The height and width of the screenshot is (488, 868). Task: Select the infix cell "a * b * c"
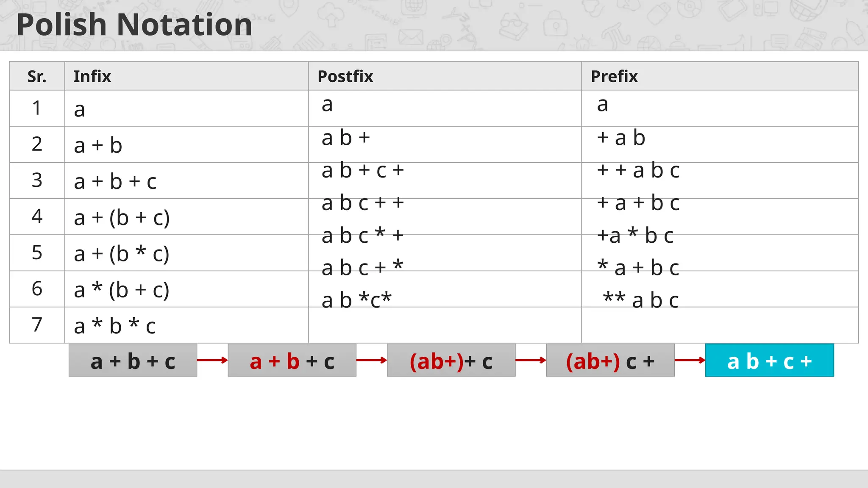click(x=115, y=326)
